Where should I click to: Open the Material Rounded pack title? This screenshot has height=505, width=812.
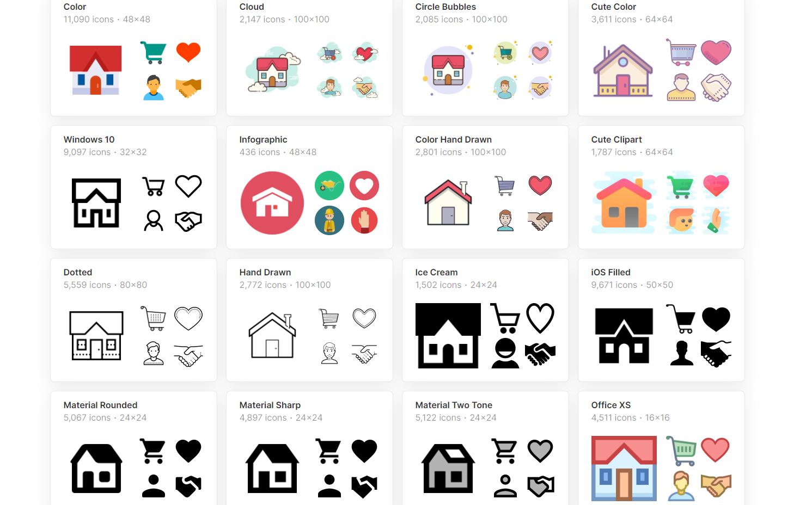coord(100,405)
